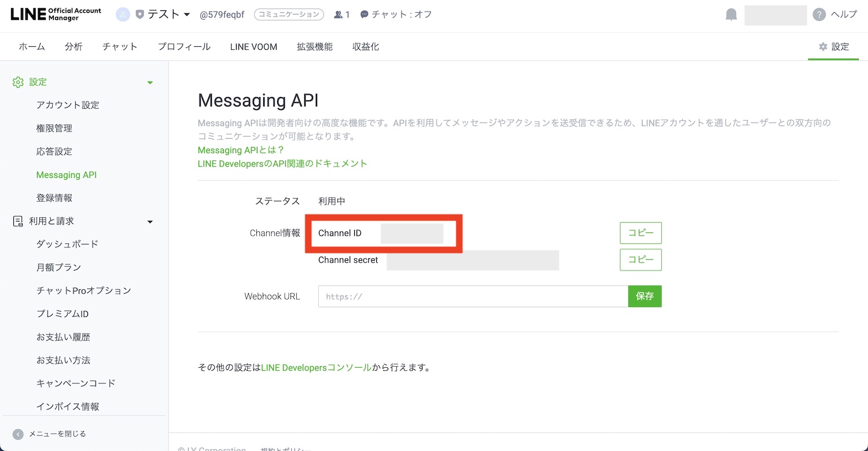Open お支払い方法 in the sidebar
Image resolution: width=868 pixels, height=451 pixels.
[63, 360]
